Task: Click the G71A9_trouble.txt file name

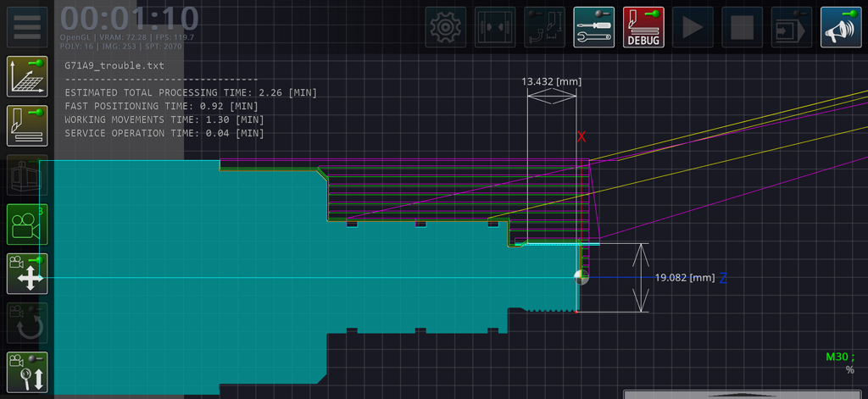Action: (x=114, y=65)
